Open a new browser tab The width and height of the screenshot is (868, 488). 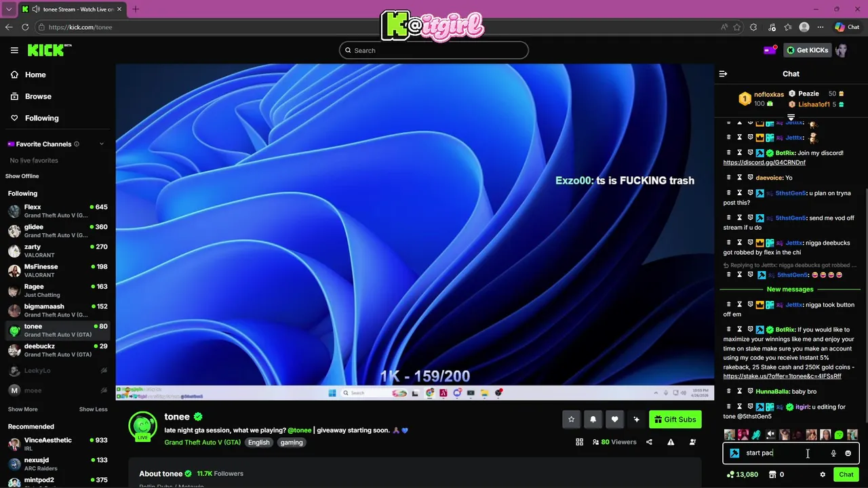click(x=135, y=9)
